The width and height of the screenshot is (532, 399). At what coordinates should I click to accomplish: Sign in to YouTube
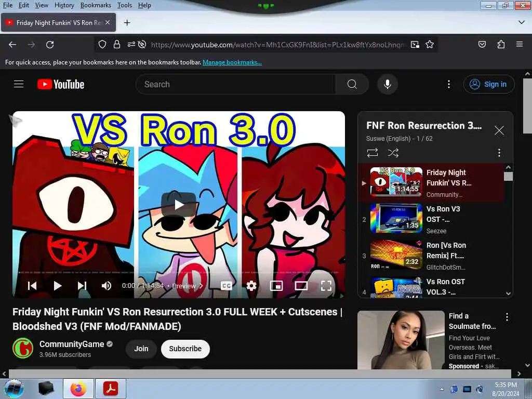click(488, 84)
